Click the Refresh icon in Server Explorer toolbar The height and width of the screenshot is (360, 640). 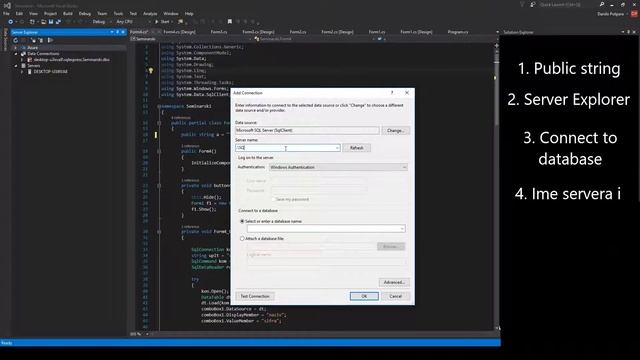[16, 40]
